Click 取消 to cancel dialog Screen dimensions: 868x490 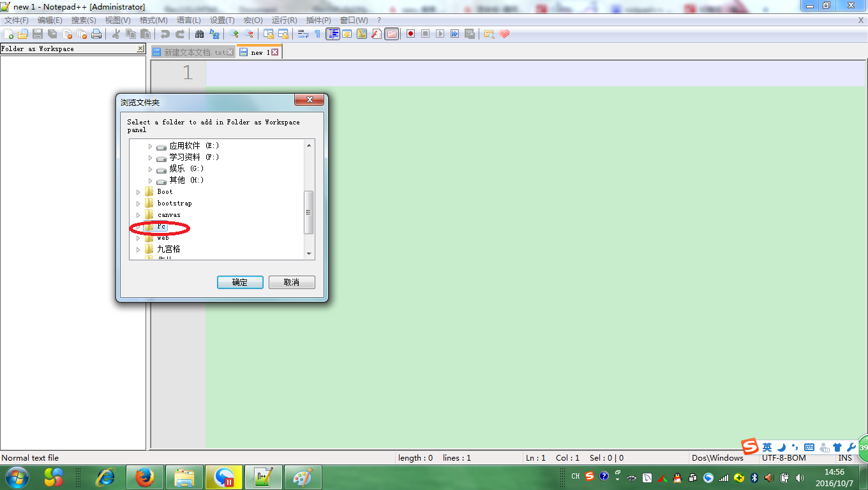(292, 282)
